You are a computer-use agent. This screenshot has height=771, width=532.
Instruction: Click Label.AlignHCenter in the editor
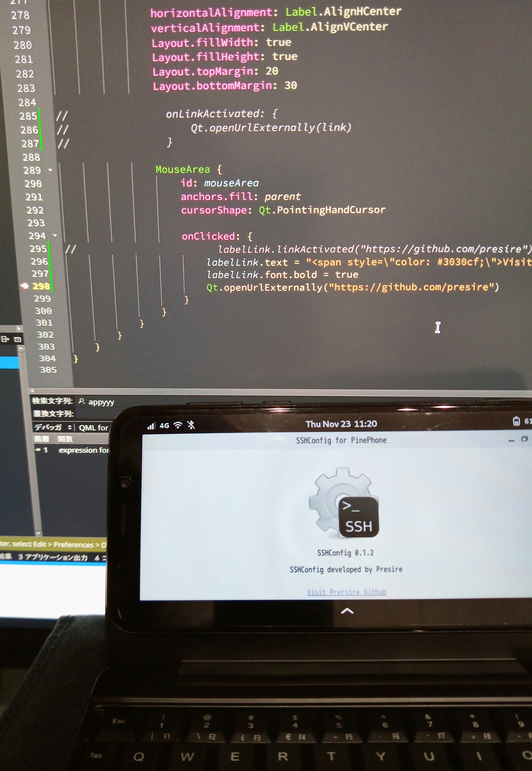(x=344, y=12)
